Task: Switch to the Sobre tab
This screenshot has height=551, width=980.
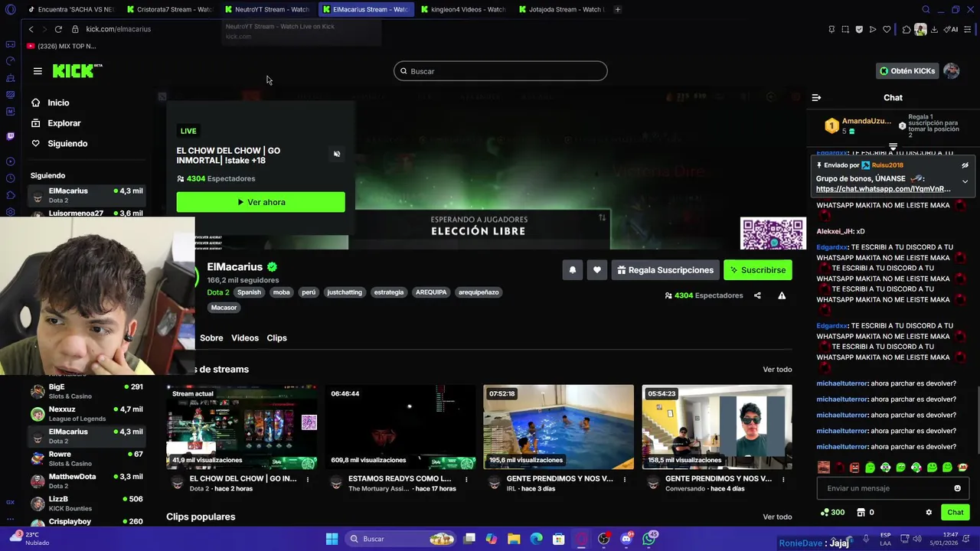Action: 211,338
